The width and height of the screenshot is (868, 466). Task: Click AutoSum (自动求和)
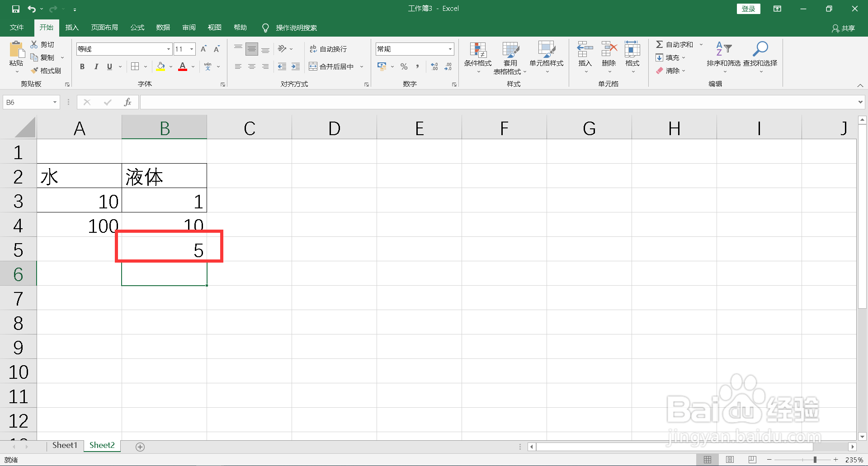pos(675,44)
